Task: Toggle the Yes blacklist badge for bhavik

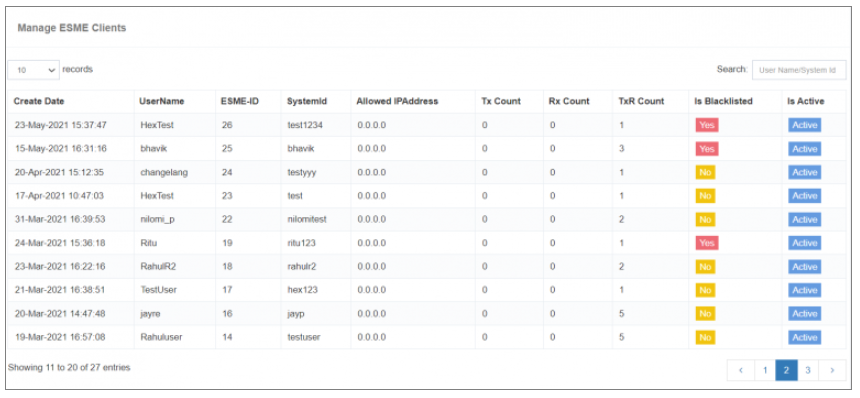Action: point(707,149)
